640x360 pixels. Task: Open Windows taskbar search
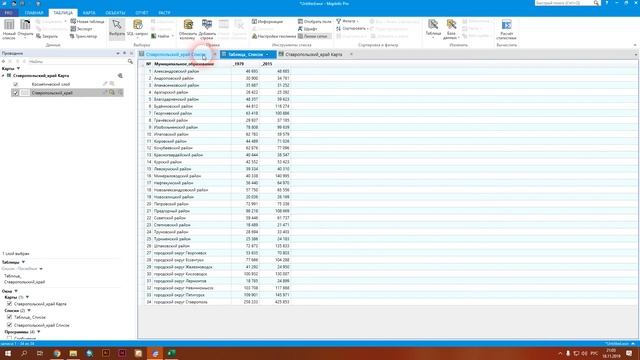24,353
